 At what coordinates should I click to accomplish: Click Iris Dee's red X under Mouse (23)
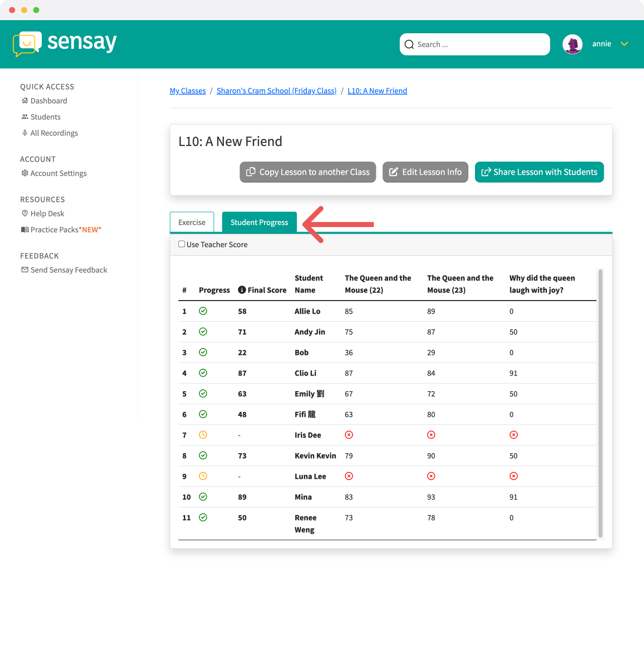[x=431, y=435]
